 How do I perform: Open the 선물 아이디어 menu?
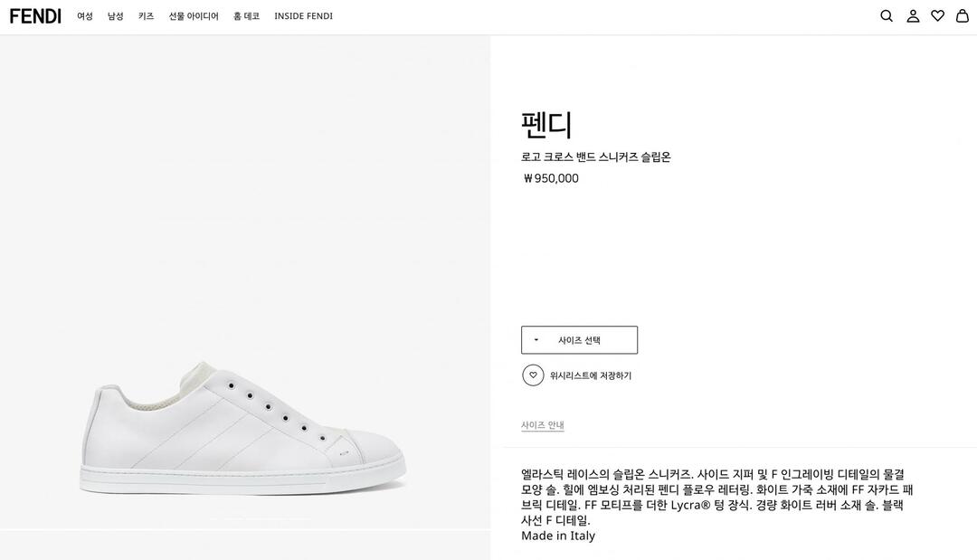(x=194, y=16)
